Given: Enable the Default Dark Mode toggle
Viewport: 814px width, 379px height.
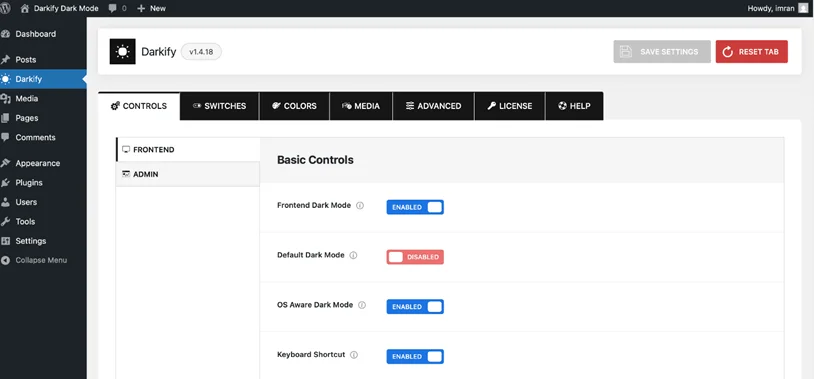Looking at the screenshot, I should [x=415, y=257].
